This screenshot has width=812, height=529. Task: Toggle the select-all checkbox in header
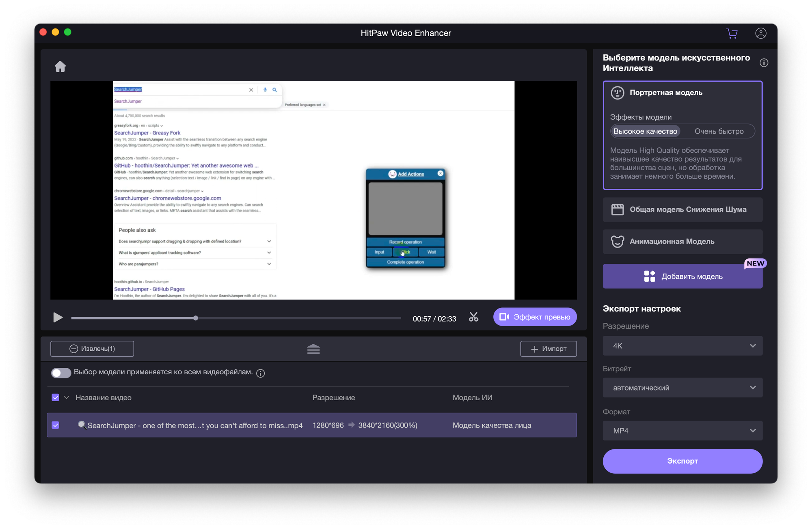56,397
